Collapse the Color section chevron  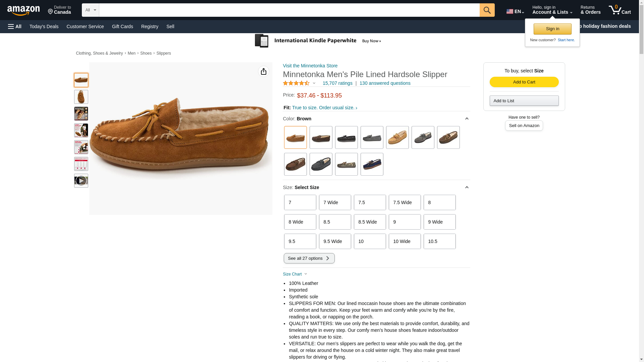467,119
